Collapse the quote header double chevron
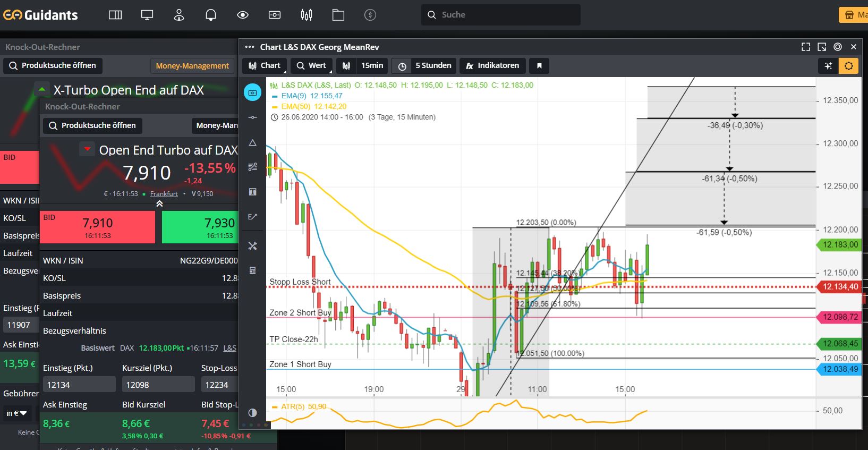The width and height of the screenshot is (868, 450). point(159,204)
